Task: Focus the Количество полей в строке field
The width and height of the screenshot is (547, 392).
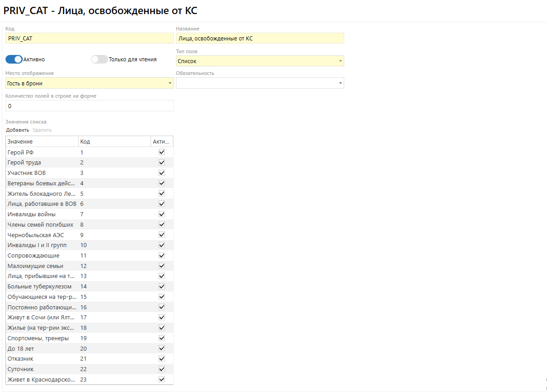Action: click(89, 106)
